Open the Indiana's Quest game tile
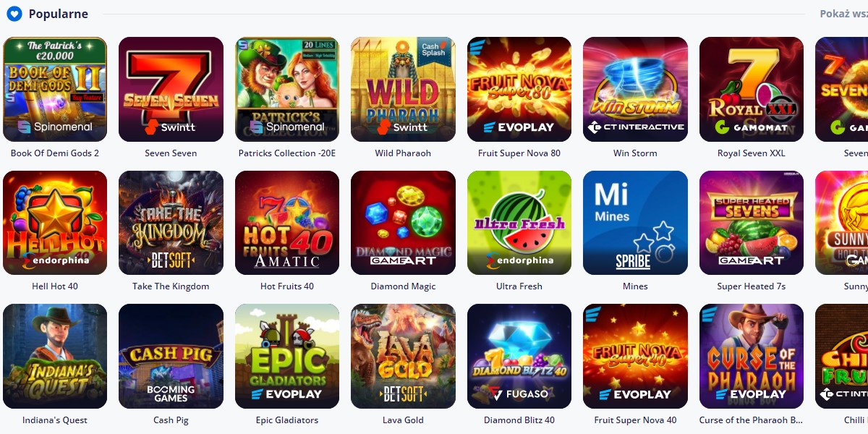 tap(55, 356)
